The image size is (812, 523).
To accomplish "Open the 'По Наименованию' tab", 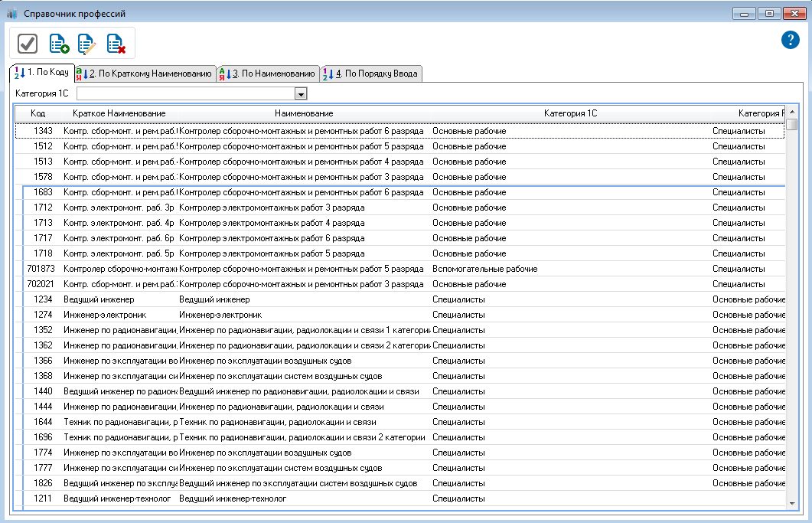I will pyautogui.click(x=268, y=74).
